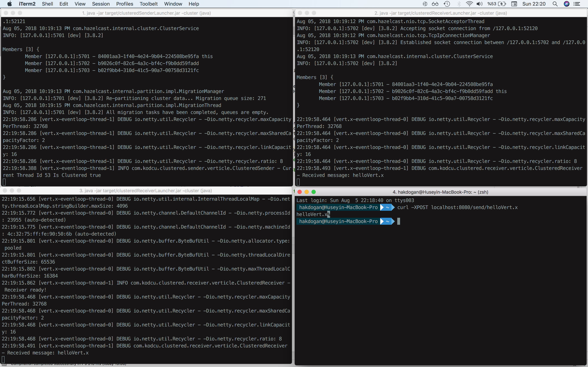The height and width of the screenshot is (367, 588).
Task: Focus clusteredSenderLauncher window title bar
Action: tap(146, 13)
